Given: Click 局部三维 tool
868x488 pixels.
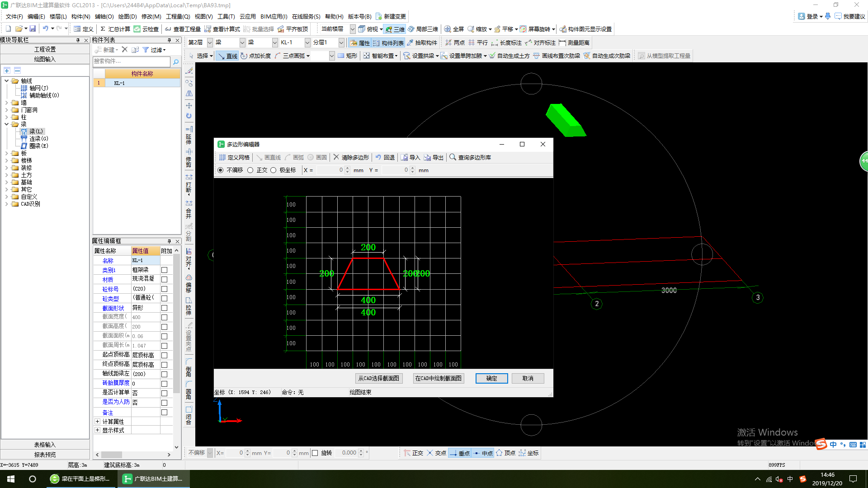Looking at the screenshot, I should [423, 29].
